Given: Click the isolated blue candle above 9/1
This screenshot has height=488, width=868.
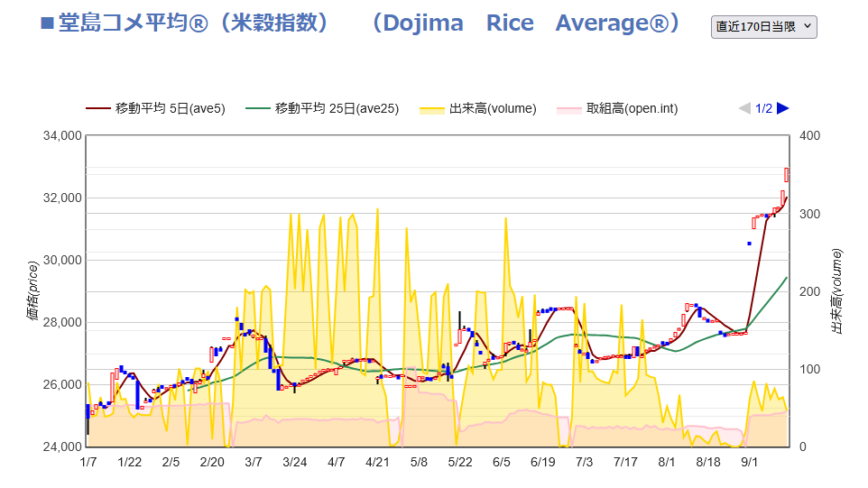Looking at the screenshot, I should point(750,244).
